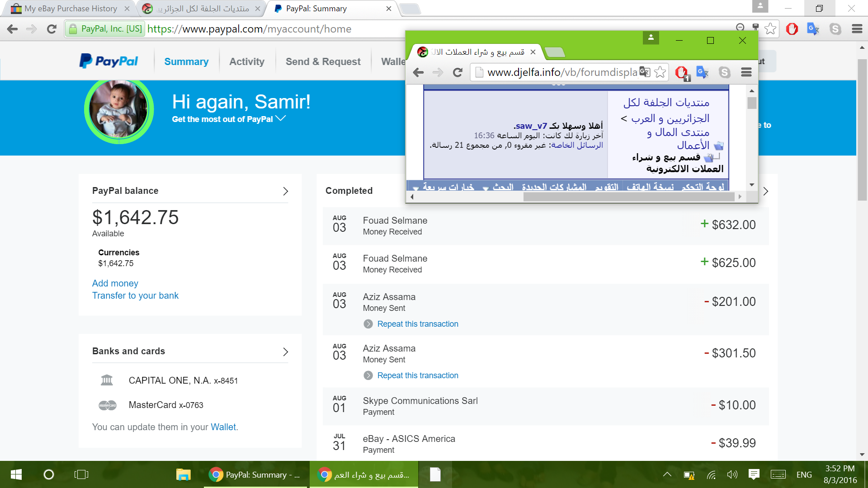Select CAPITAL ONE, N.A. x-8451 bank

183,380
